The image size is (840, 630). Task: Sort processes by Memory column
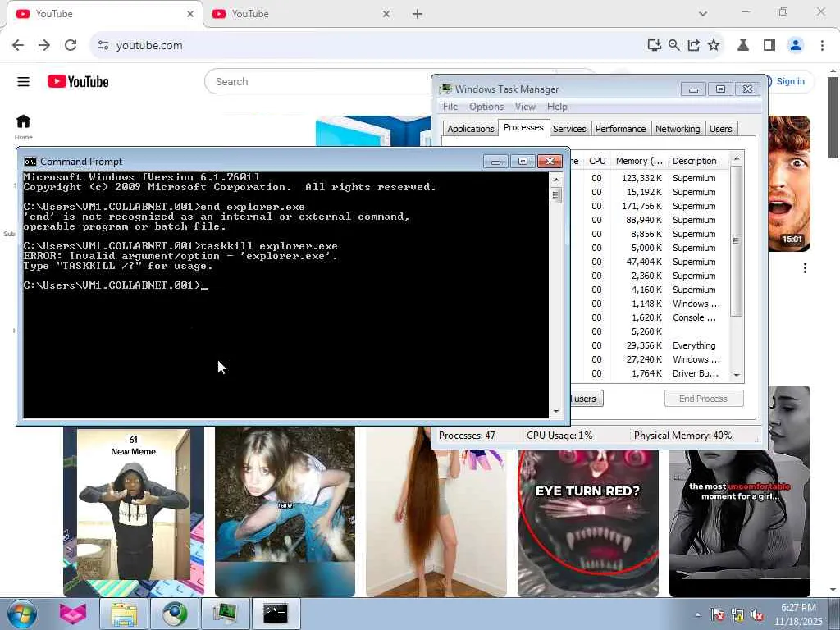tap(639, 161)
